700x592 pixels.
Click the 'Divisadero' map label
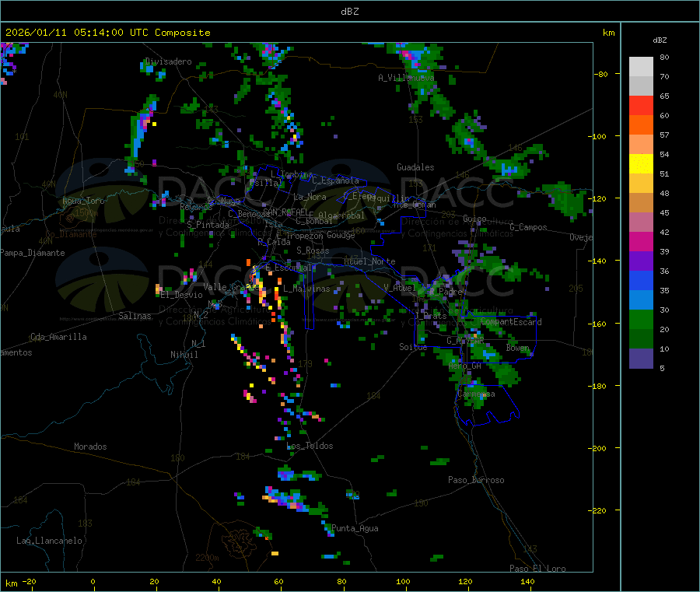(x=168, y=61)
